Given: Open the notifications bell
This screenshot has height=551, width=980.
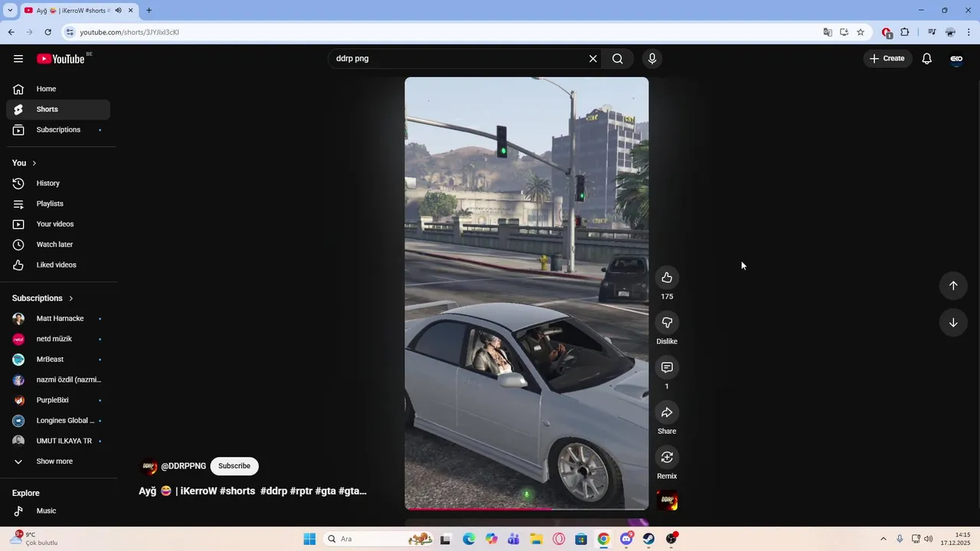Looking at the screenshot, I should pos(926,59).
